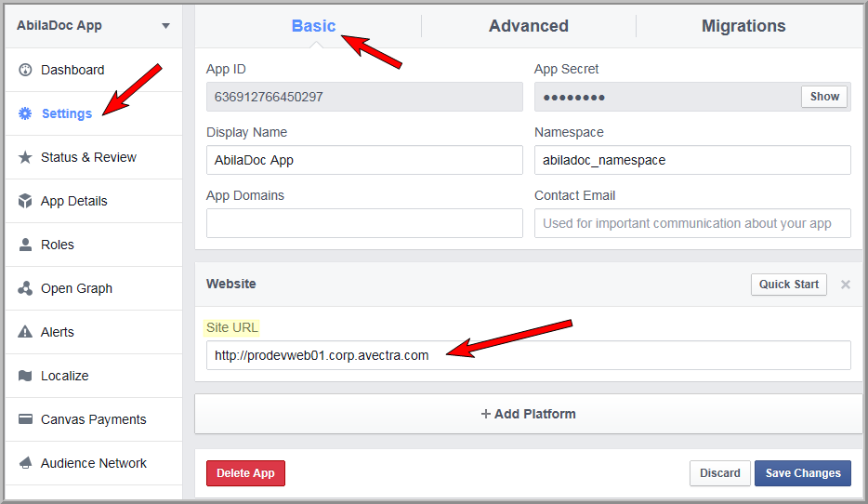Click the App ID label
Screen dimensions: 868x504
click(x=226, y=69)
